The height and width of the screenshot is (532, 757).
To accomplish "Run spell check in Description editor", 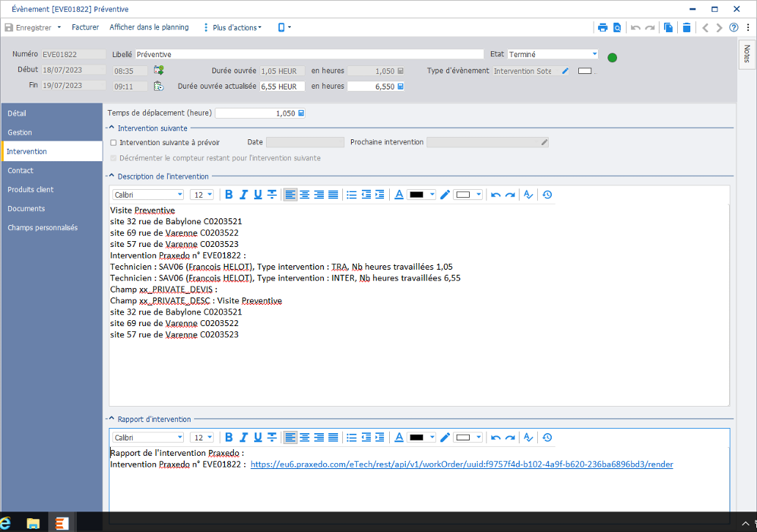I will click(528, 194).
